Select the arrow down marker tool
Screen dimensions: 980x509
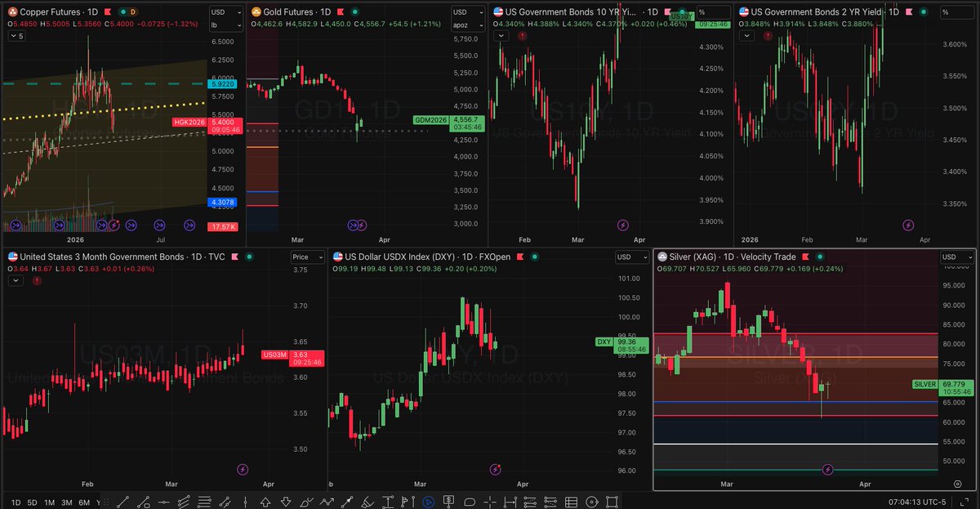(x=285, y=501)
